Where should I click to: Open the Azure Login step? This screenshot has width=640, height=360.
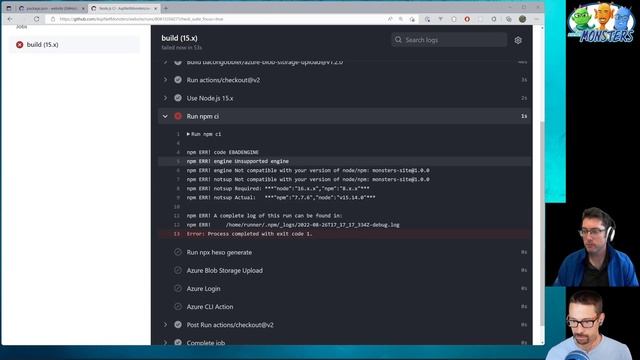point(203,289)
